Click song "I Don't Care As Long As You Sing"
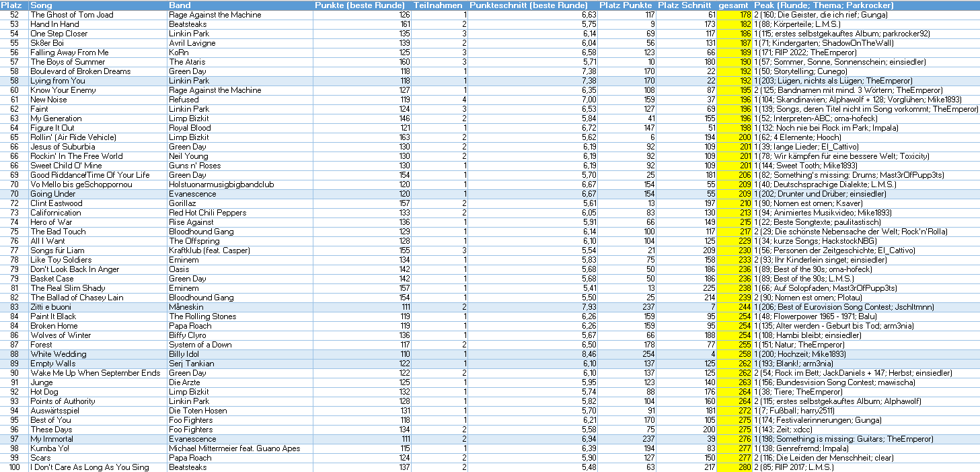 click(x=98, y=467)
